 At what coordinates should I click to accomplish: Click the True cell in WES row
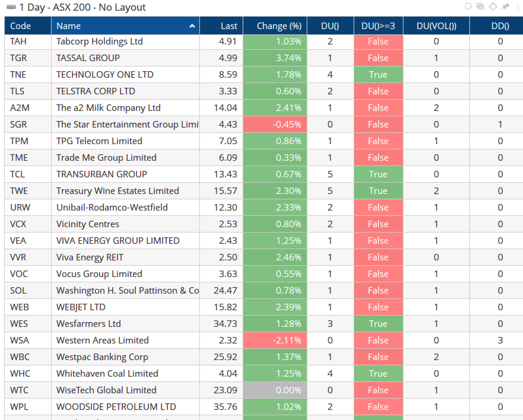pyautogui.click(x=378, y=324)
